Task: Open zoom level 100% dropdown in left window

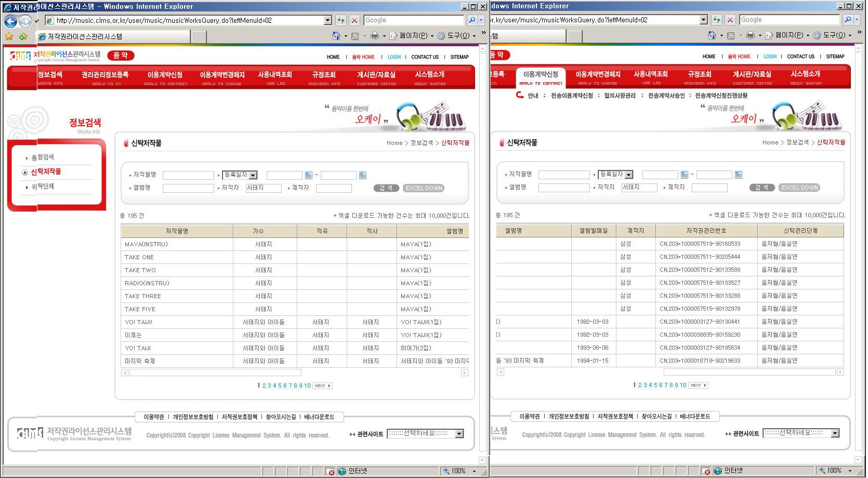Action: click(474, 471)
